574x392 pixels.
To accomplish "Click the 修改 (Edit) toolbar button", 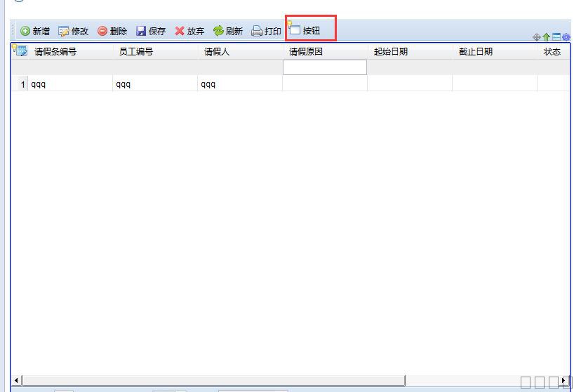I will (x=74, y=31).
